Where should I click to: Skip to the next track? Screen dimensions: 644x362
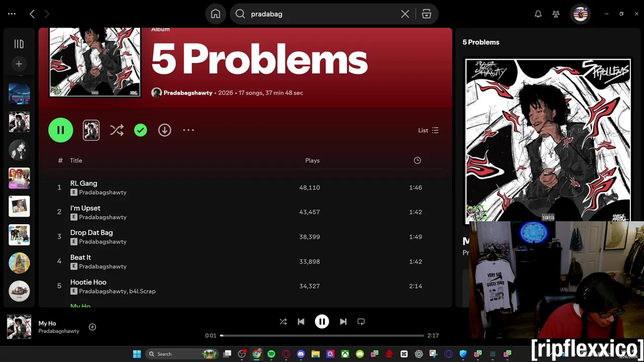(343, 322)
